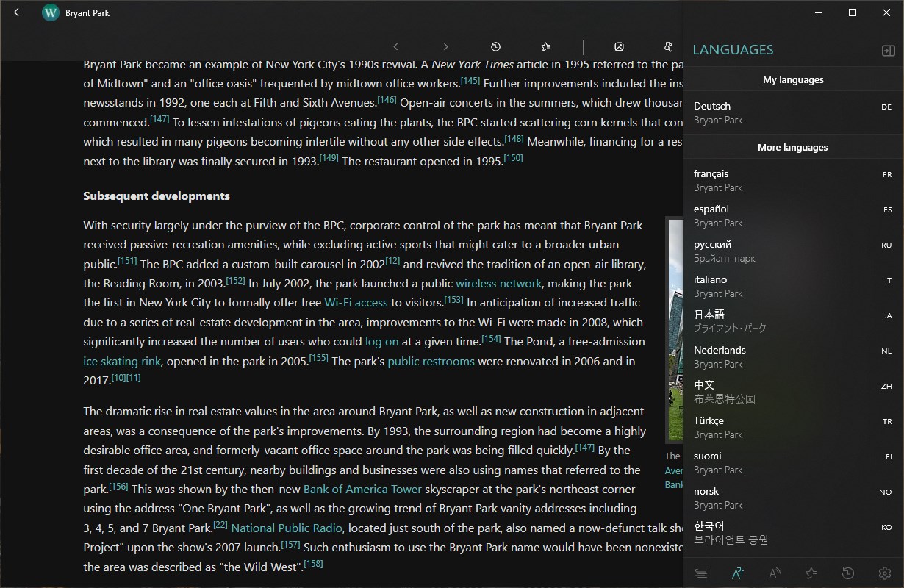Click citation reference [145]
Viewport: 904px width, 588px height.
[470, 81]
